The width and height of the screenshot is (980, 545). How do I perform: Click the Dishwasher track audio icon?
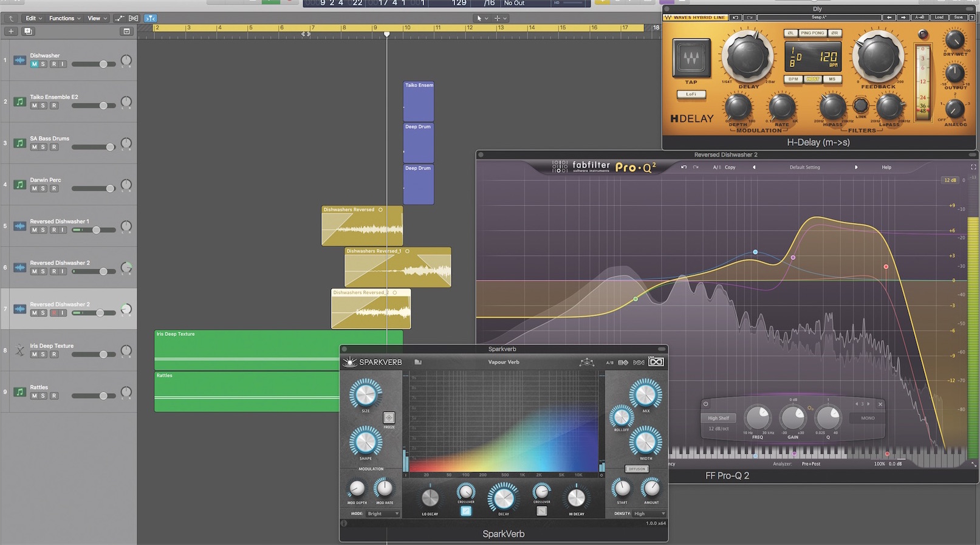click(19, 60)
